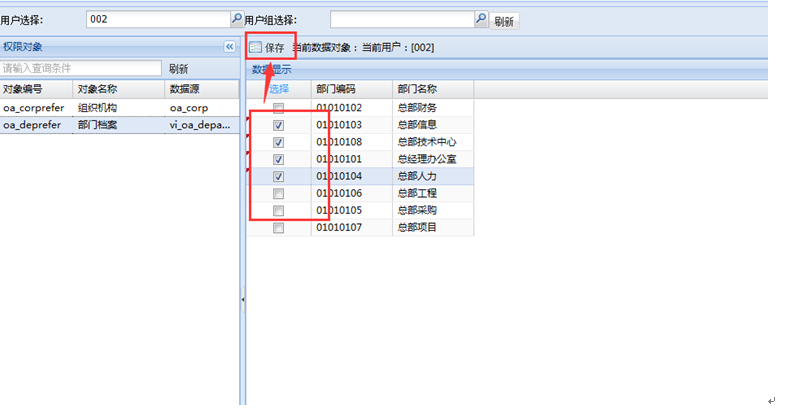Viewport: 812px width, 414px height.
Task: Click department code 01010108
Action: click(339, 142)
